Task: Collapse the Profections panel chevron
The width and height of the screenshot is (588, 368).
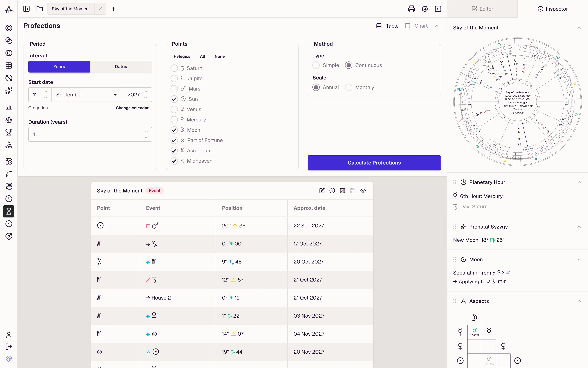Action: [x=437, y=26]
